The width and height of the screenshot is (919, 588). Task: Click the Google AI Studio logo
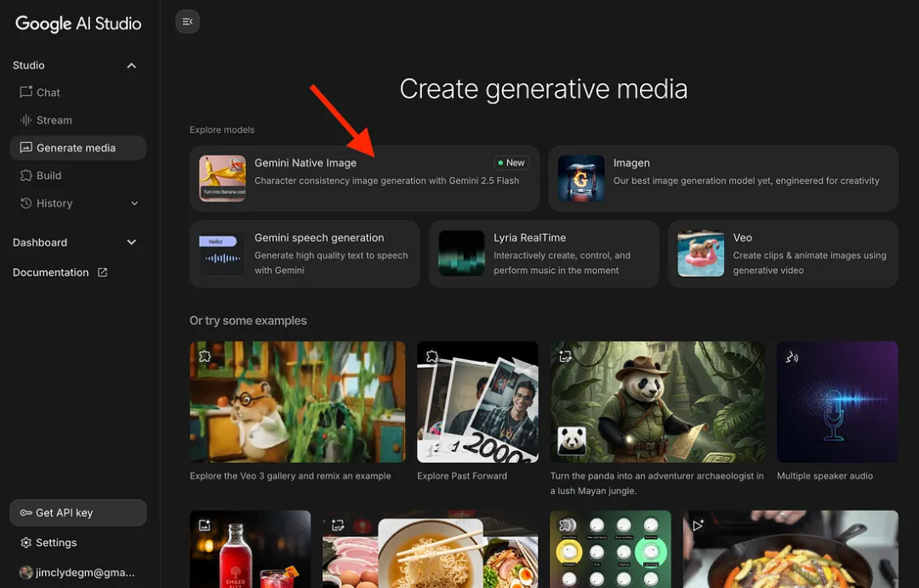tap(77, 23)
